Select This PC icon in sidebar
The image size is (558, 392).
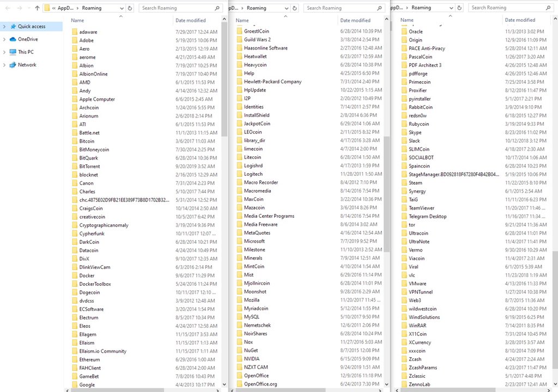13,52
